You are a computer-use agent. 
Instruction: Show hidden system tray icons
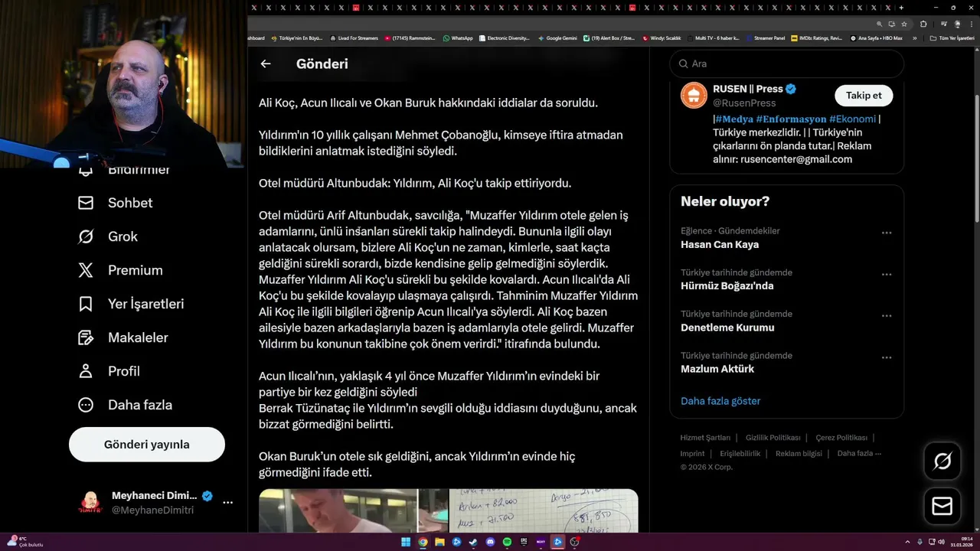(908, 542)
